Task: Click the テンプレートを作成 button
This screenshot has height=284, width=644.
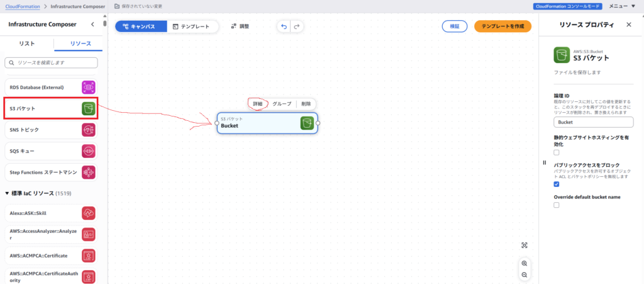Action: pyautogui.click(x=502, y=26)
